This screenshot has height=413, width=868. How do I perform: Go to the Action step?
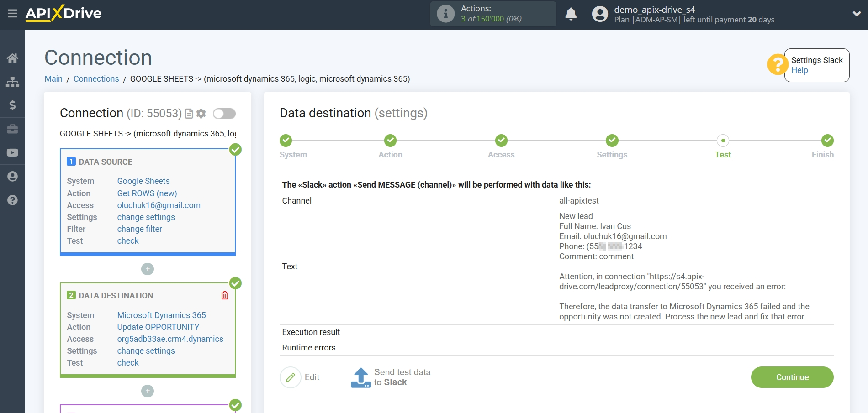pyautogui.click(x=390, y=141)
